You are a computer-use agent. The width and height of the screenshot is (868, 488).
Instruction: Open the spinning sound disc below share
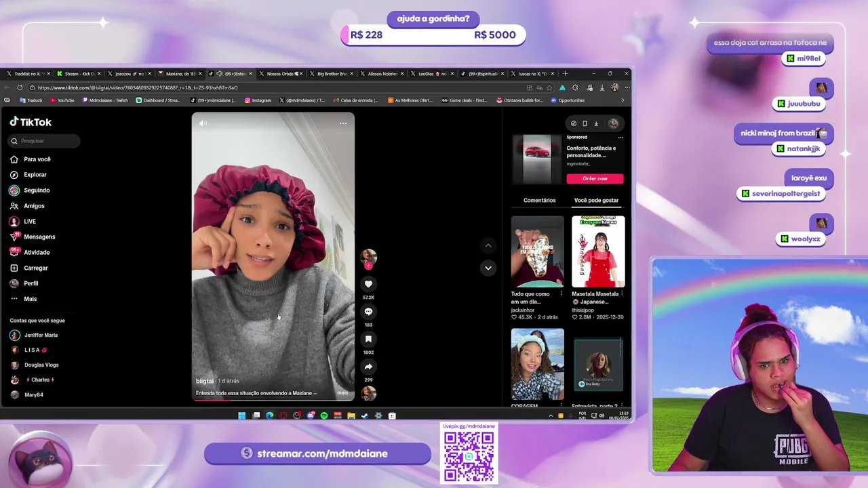pyautogui.click(x=368, y=392)
